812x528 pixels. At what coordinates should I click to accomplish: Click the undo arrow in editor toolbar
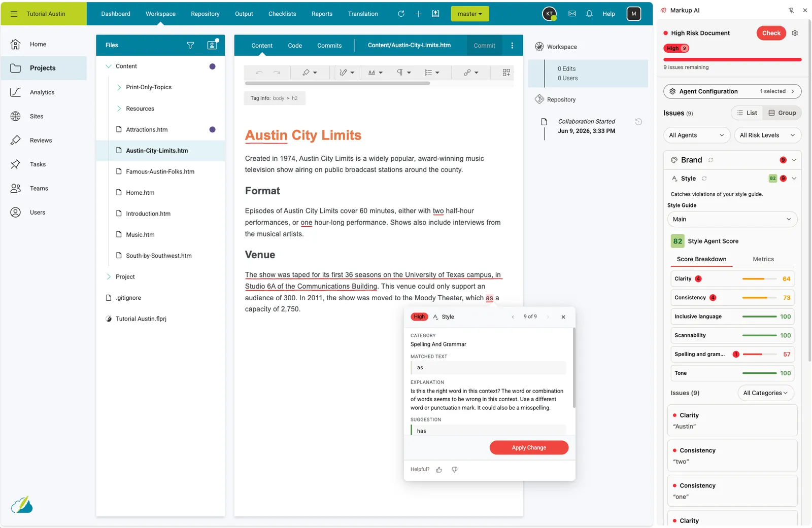click(259, 73)
